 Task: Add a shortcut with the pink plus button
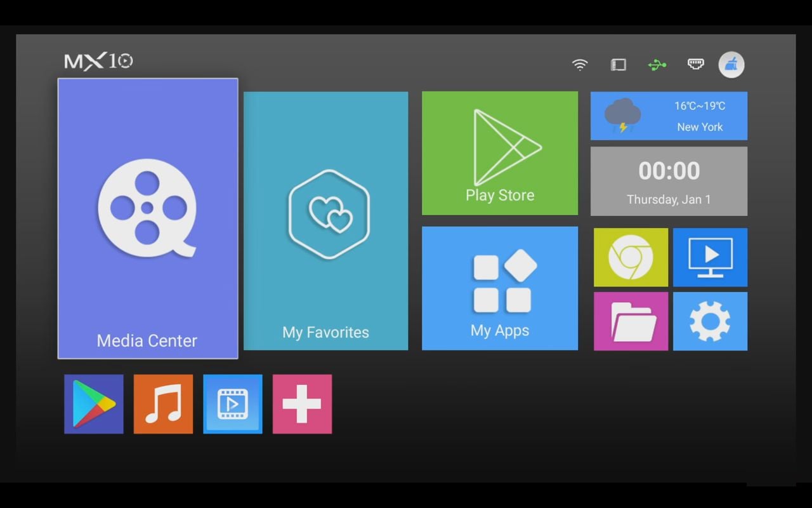tap(302, 404)
